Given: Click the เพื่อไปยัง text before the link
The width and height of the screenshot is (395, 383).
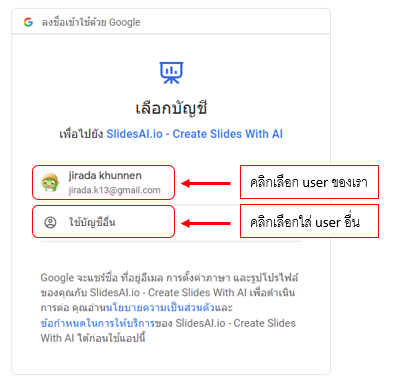Looking at the screenshot, I should [x=81, y=134].
